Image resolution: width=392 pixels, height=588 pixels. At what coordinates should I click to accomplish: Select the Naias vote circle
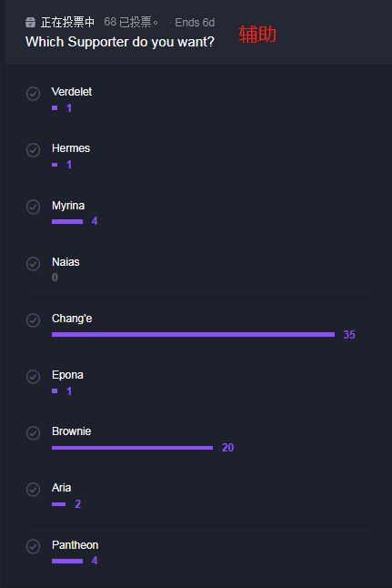click(x=34, y=263)
